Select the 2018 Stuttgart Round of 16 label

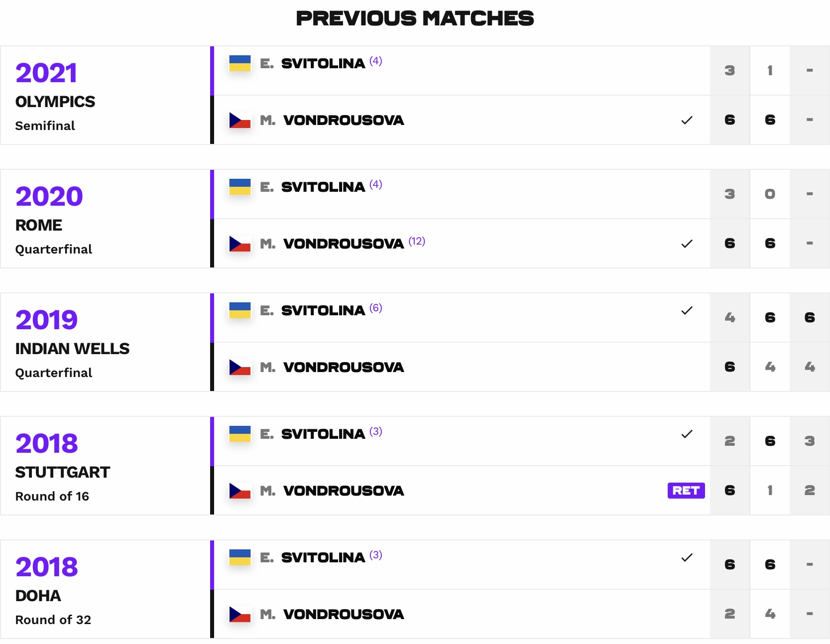pos(52,496)
